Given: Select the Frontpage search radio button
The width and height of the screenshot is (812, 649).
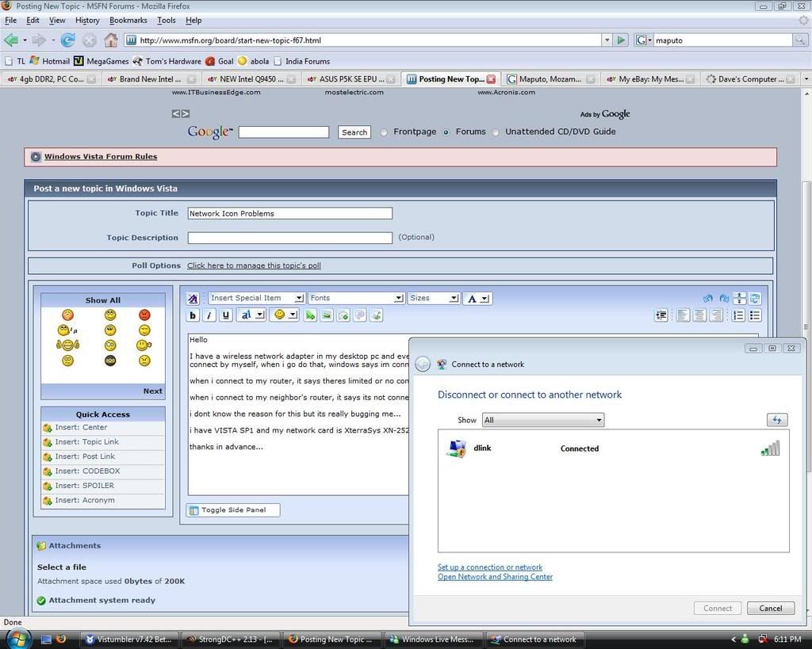Looking at the screenshot, I should pyautogui.click(x=384, y=132).
